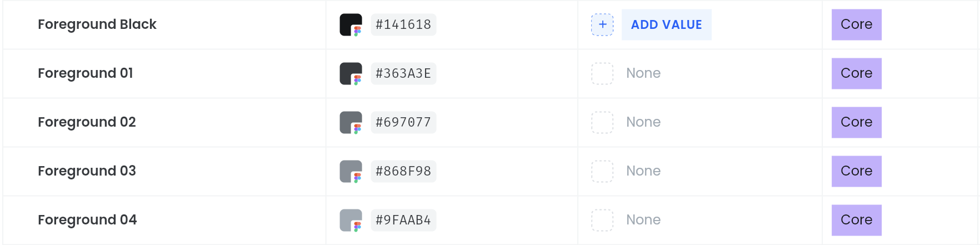
Task: Click the #9FAAB4 hex value
Action: (403, 220)
